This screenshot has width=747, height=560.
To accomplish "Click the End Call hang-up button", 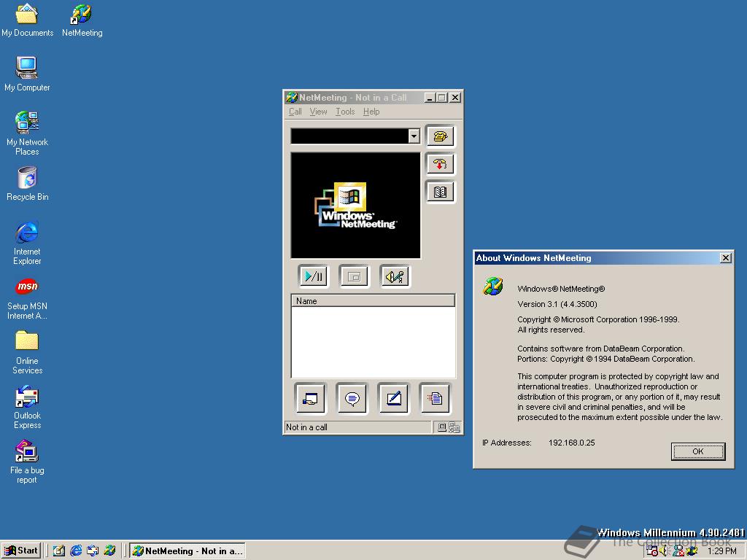I will click(x=440, y=164).
